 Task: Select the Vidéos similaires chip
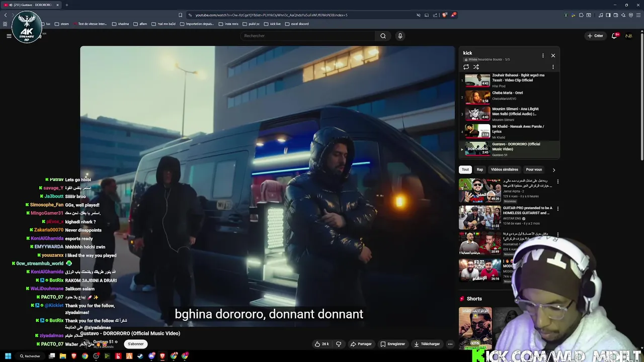[x=504, y=169]
